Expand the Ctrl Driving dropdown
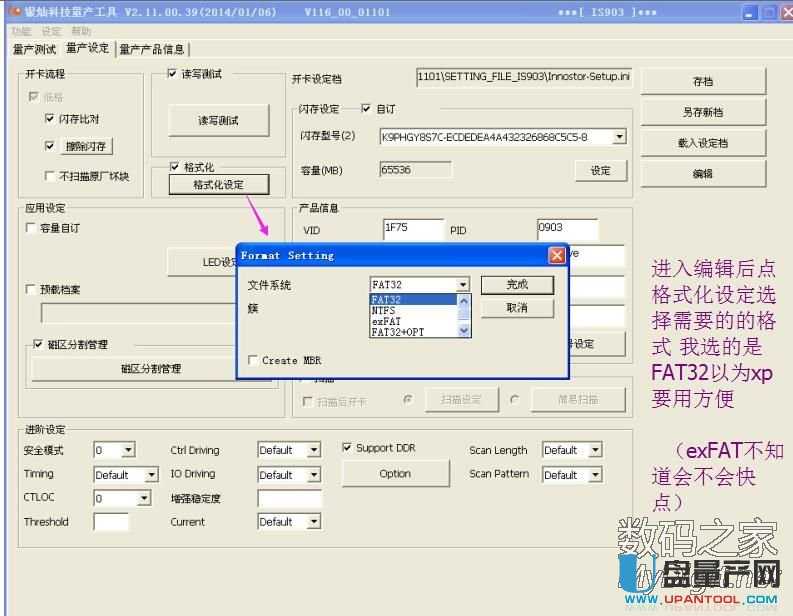This screenshot has width=793, height=616. pyautogui.click(x=314, y=450)
